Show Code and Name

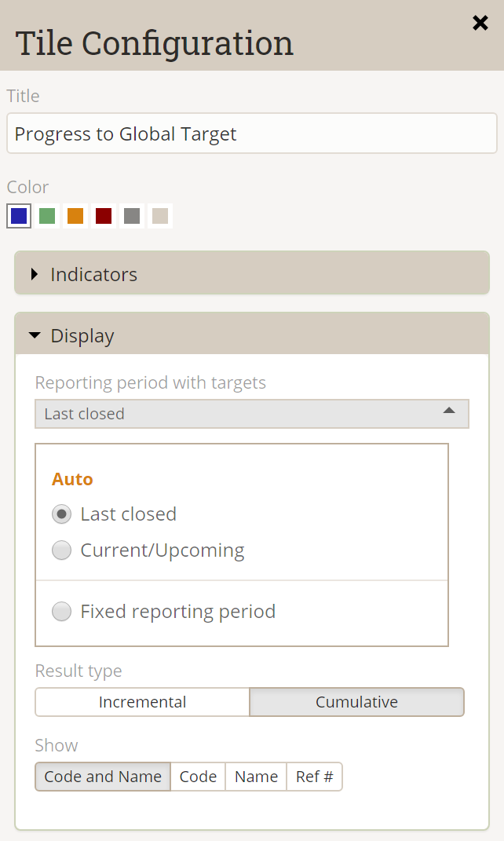(x=103, y=777)
